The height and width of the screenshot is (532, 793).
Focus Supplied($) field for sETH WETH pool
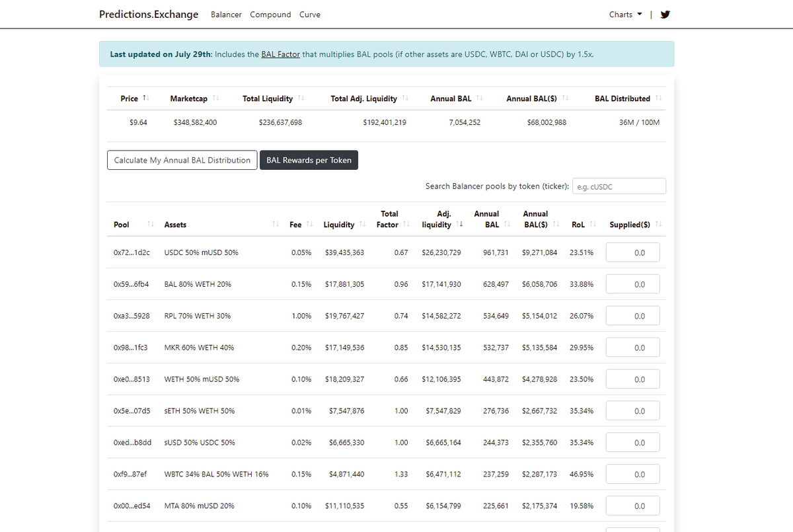tap(633, 411)
